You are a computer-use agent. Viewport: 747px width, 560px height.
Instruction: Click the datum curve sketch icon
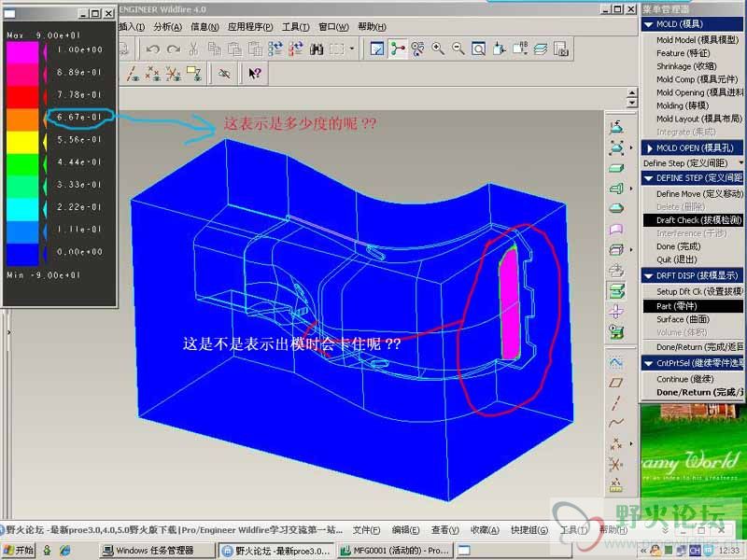(615, 363)
